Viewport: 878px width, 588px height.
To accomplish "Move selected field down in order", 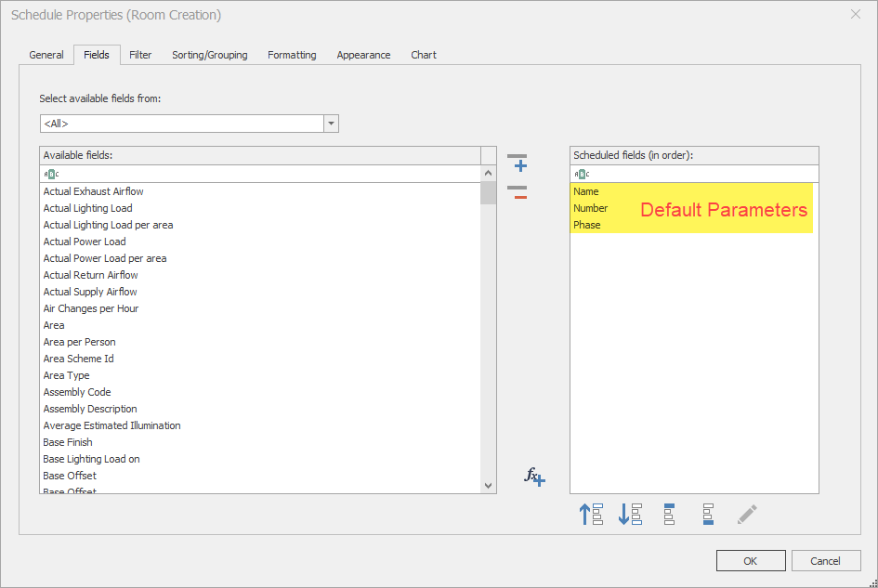I will coord(630,514).
